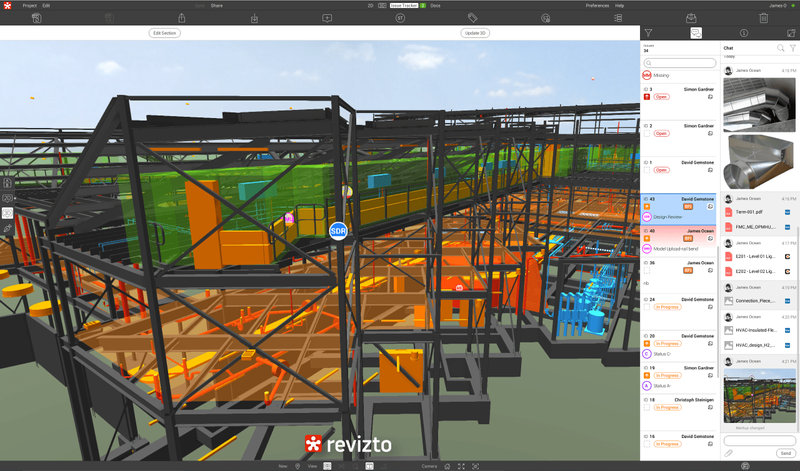This screenshot has width=800, height=471.
Task: Click the search icon in Chat header
Action: (x=781, y=48)
